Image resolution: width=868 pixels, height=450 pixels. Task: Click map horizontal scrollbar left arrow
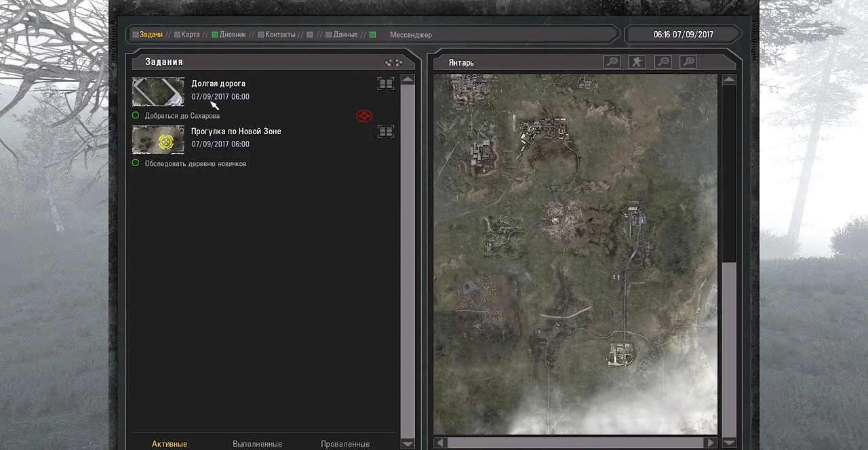tap(440, 443)
